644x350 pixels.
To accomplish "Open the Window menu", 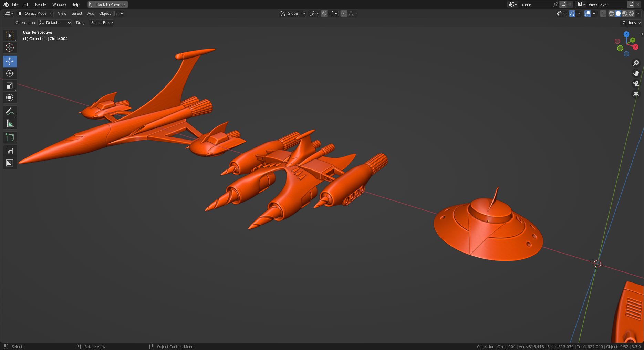I will point(59,4).
